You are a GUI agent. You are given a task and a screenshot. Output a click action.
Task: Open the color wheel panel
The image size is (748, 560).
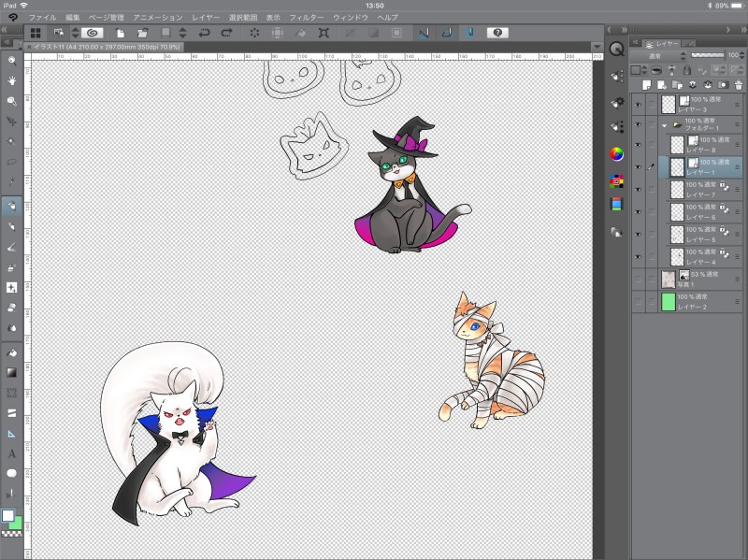pyautogui.click(x=617, y=153)
